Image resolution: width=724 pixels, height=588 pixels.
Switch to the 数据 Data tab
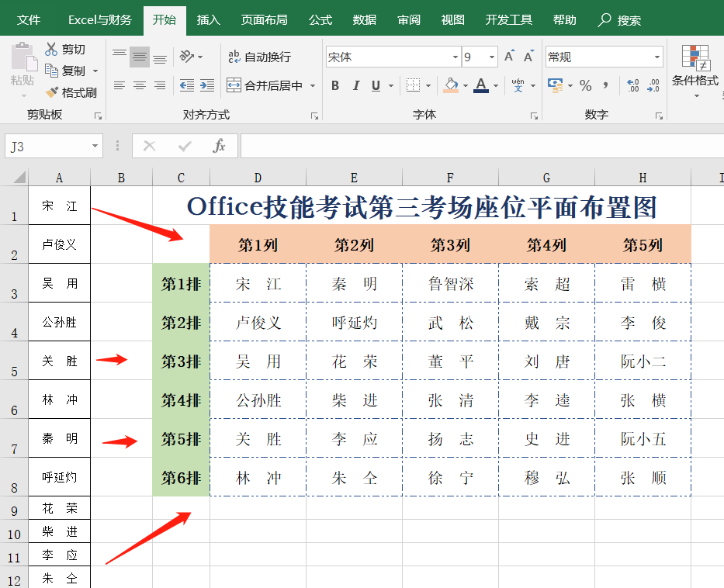point(364,20)
